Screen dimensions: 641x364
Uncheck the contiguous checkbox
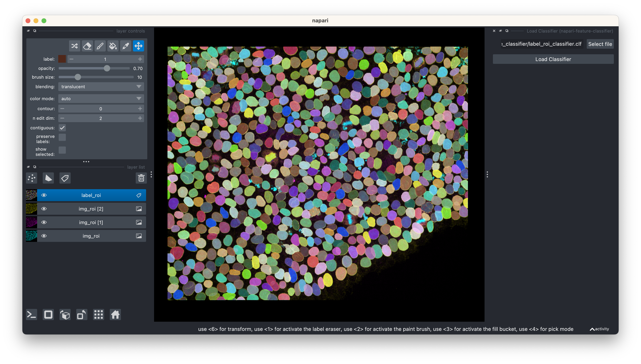(x=62, y=128)
